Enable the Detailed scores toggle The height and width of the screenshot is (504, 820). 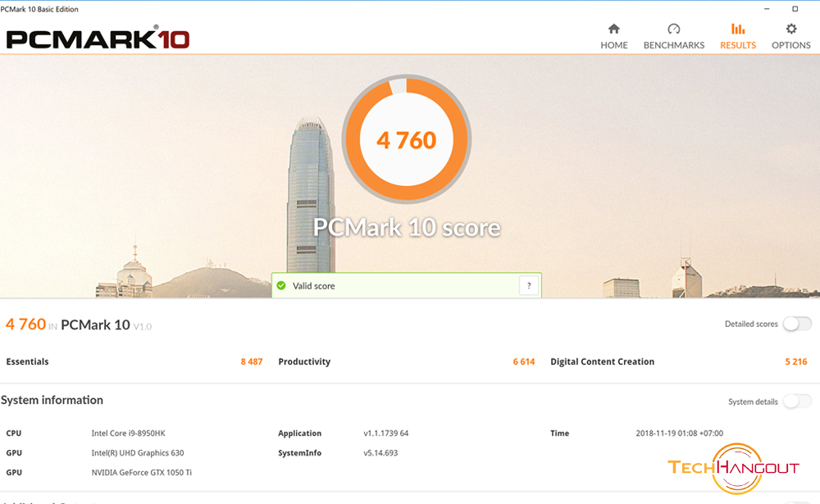(798, 324)
